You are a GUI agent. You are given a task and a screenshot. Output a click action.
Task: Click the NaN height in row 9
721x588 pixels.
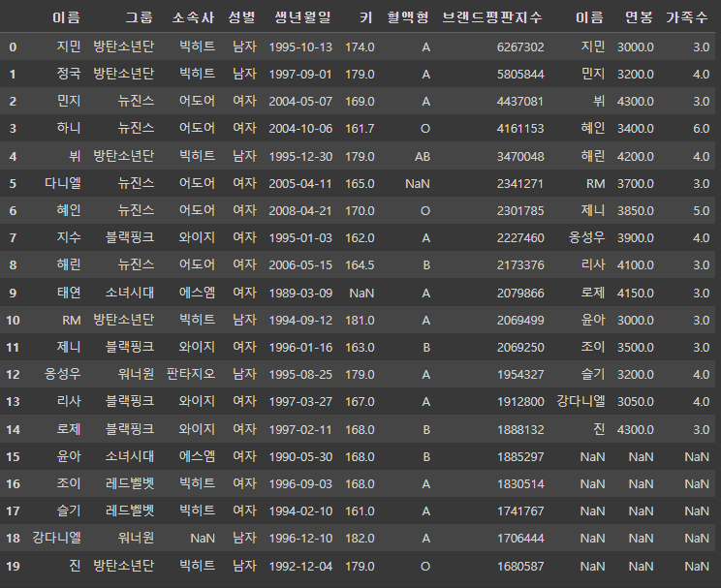coord(361,293)
